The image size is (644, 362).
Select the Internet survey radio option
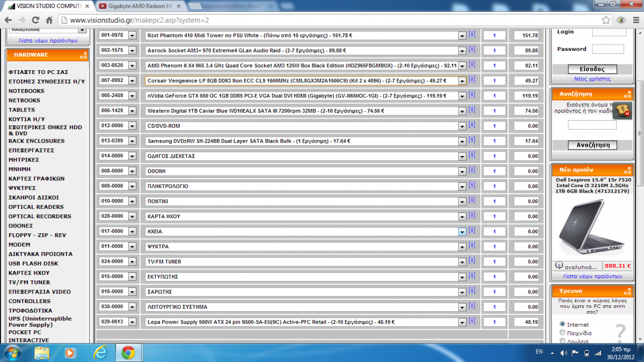(x=562, y=324)
